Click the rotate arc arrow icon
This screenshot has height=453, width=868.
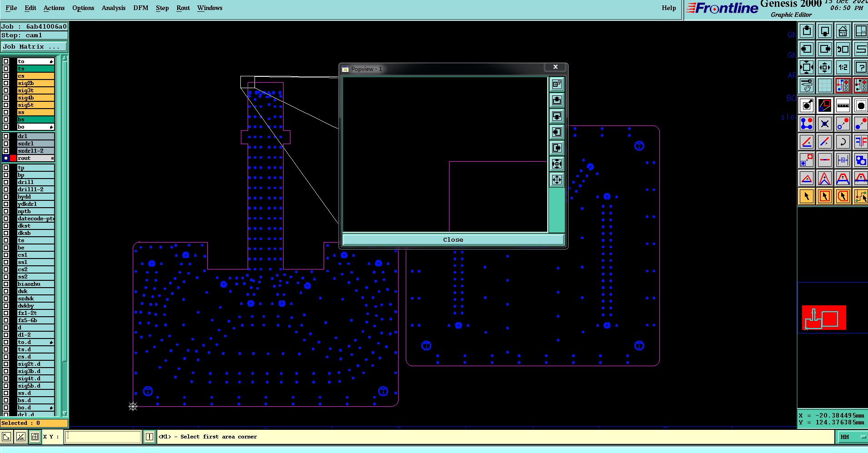(x=843, y=142)
